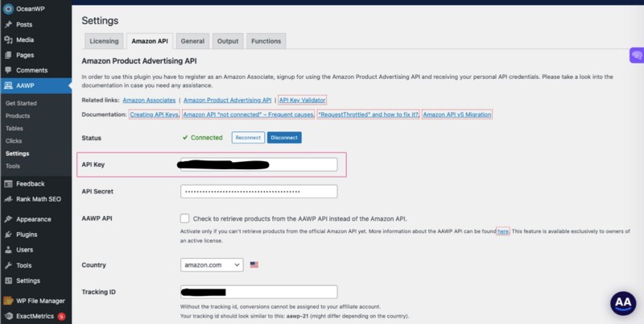This screenshot has width=644, height=324.
Task: Open Posts in the admin menu
Action: 24,25
